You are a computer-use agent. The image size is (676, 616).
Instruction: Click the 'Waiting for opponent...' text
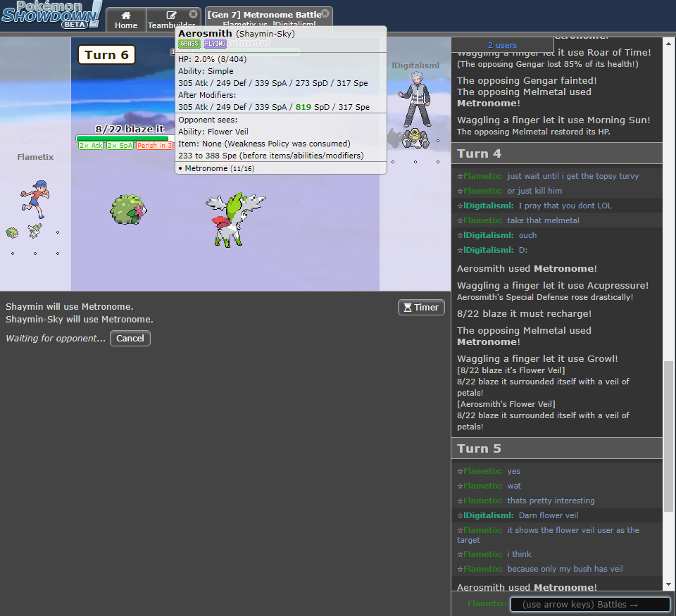point(56,339)
